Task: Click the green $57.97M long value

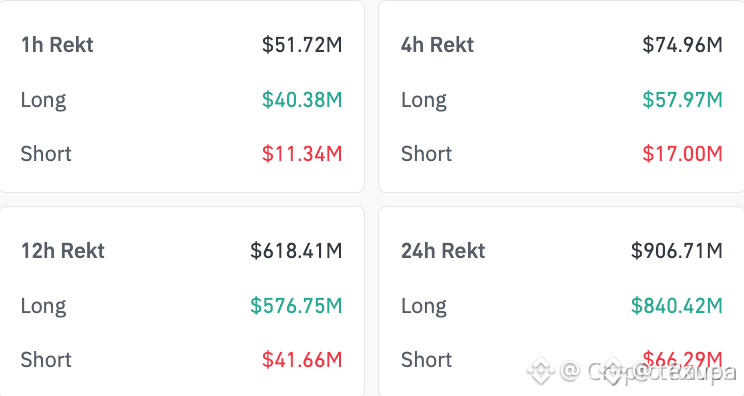Action: 682,100
